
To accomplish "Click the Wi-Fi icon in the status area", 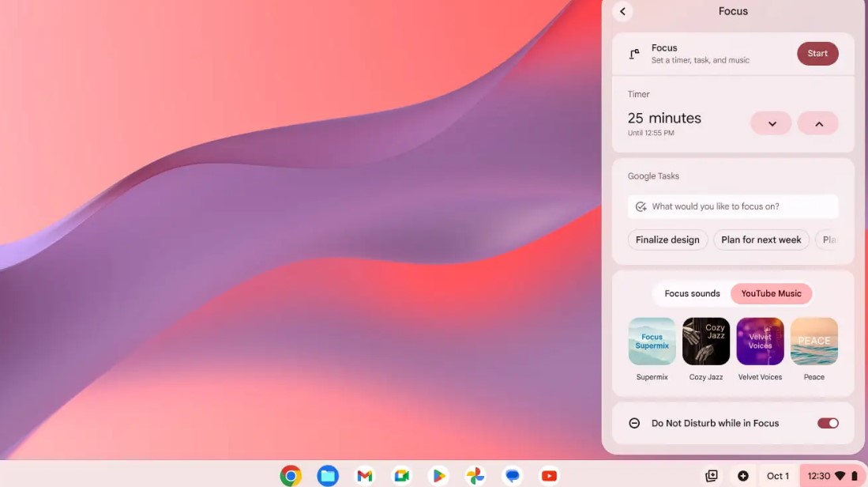I will [x=840, y=476].
